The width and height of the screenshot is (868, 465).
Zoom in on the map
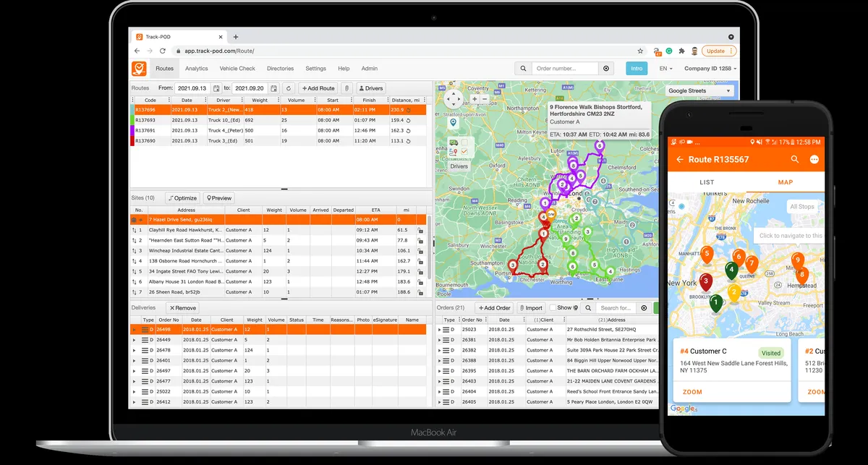pyautogui.click(x=475, y=98)
